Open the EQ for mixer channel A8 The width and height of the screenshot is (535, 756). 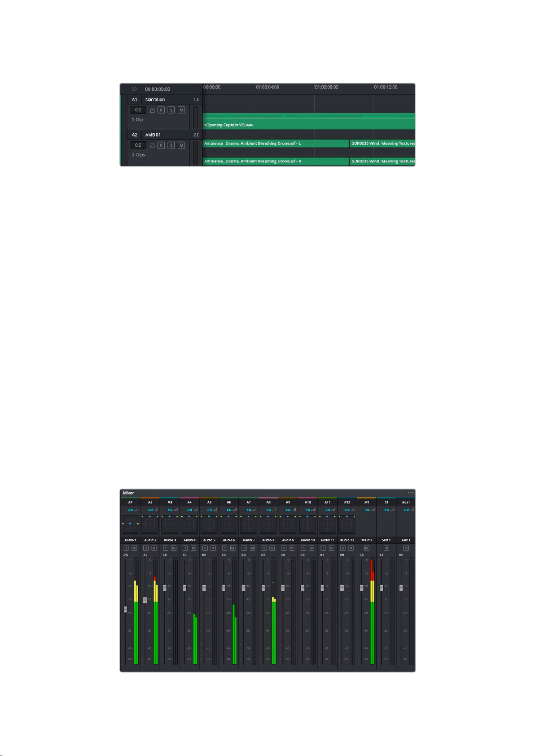268,510
